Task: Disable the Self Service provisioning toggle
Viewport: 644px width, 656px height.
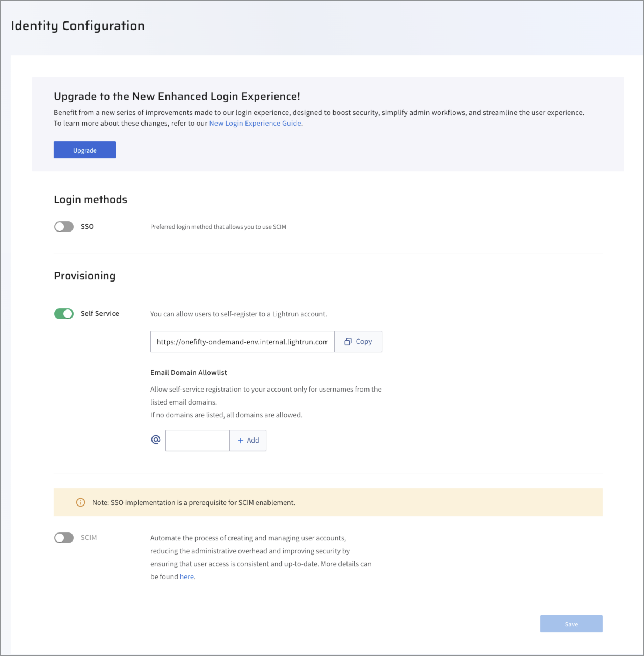Action: tap(64, 313)
